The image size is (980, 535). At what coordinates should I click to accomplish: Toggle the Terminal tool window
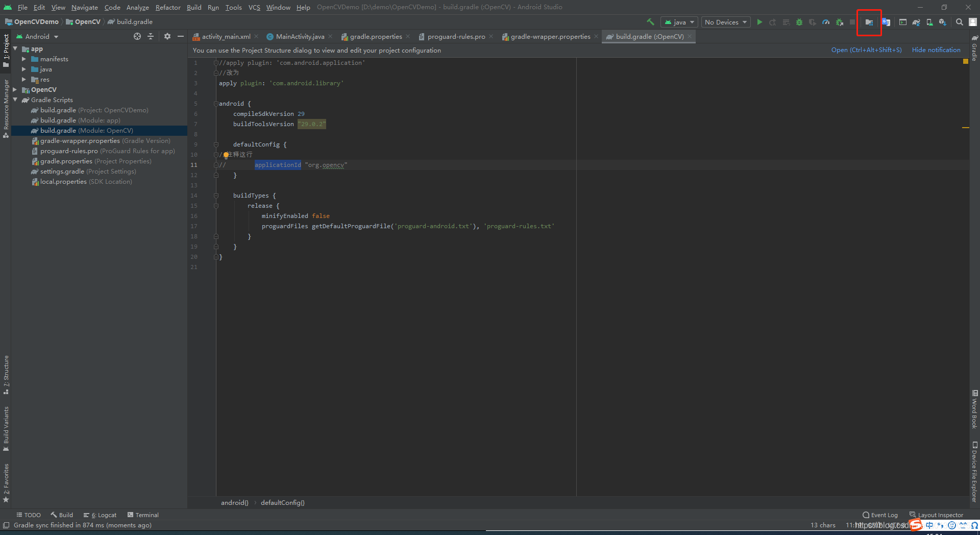(x=143, y=515)
